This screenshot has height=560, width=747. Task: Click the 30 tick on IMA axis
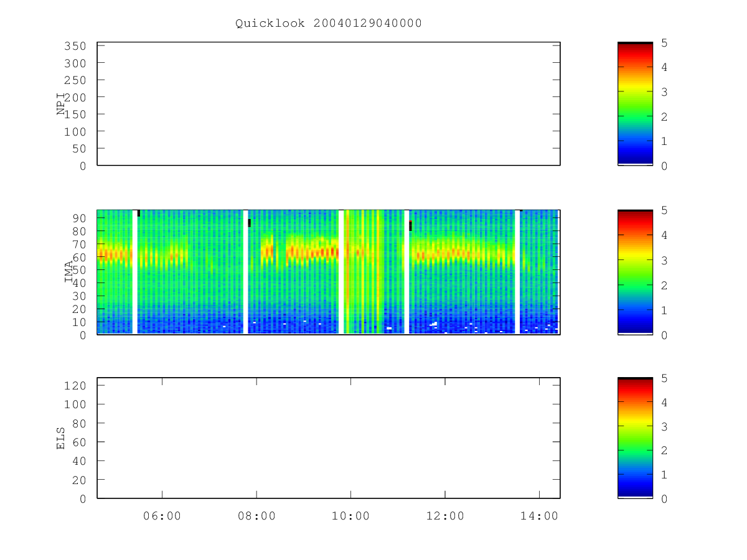tap(78, 296)
